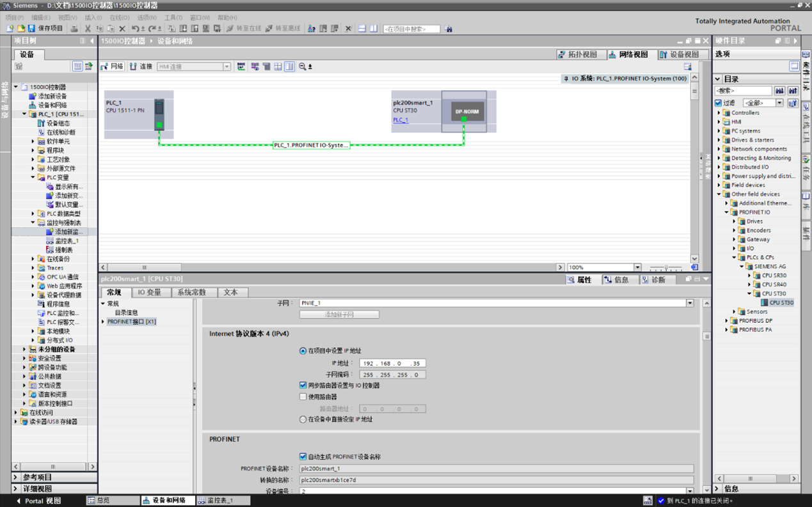The image size is (812, 507).
Task: Click the new project icon in the toolbar
Action: (x=10, y=29)
